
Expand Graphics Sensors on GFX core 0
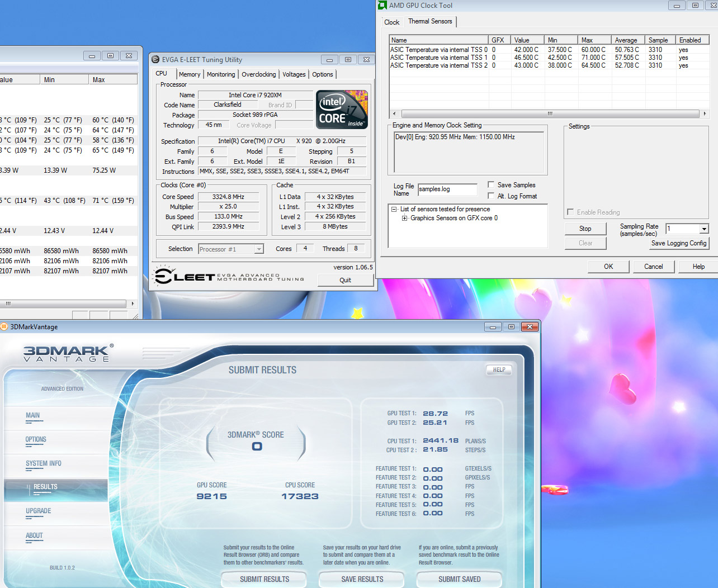pos(404,218)
